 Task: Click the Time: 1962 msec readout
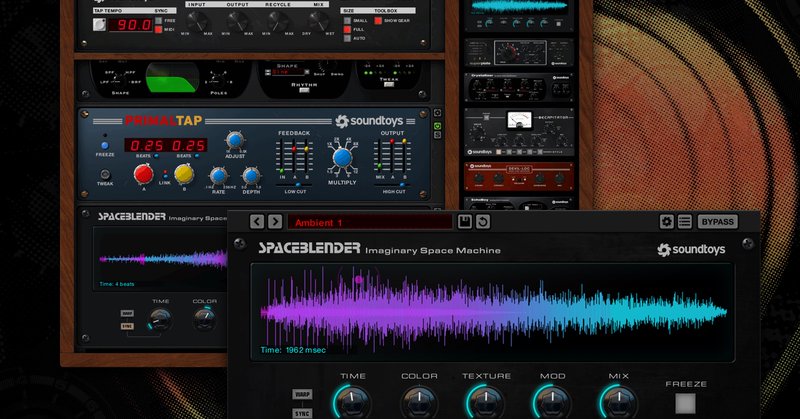click(293, 350)
